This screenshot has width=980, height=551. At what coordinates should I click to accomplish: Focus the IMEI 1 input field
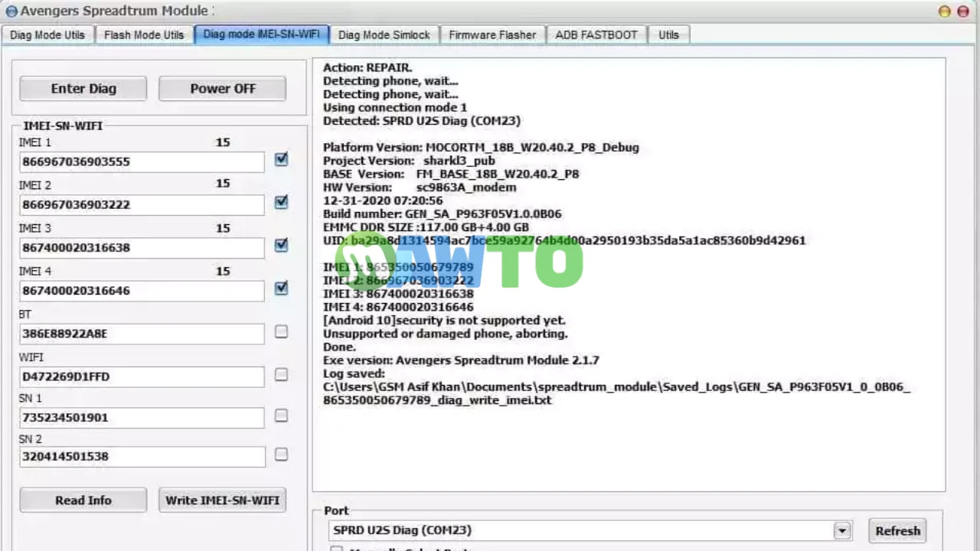pos(142,162)
